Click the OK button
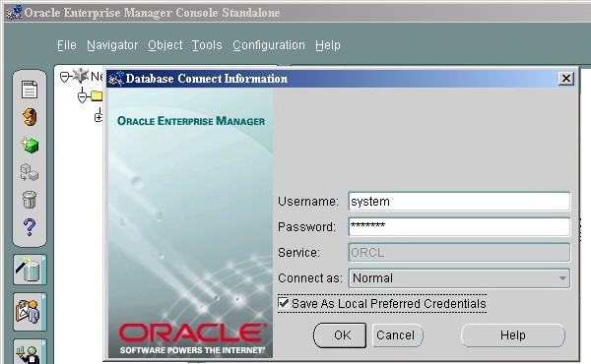The image size is (591, 364). click(340, 335)
